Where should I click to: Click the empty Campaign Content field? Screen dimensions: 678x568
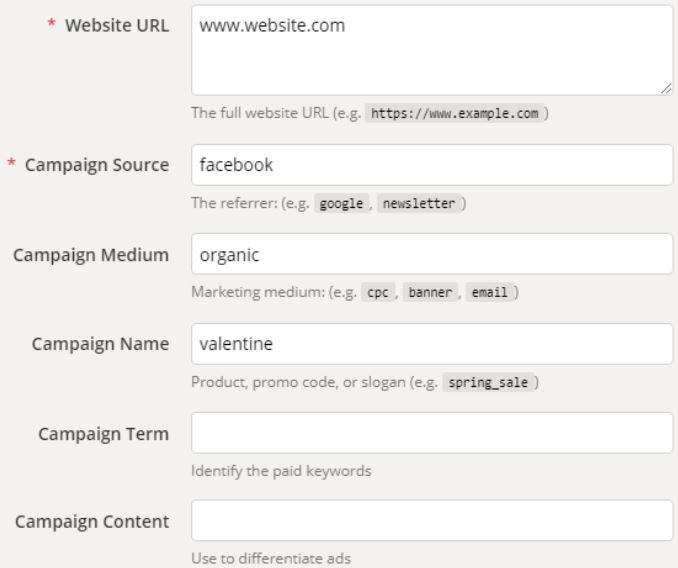pyautogui.click(x=432, y=520)
